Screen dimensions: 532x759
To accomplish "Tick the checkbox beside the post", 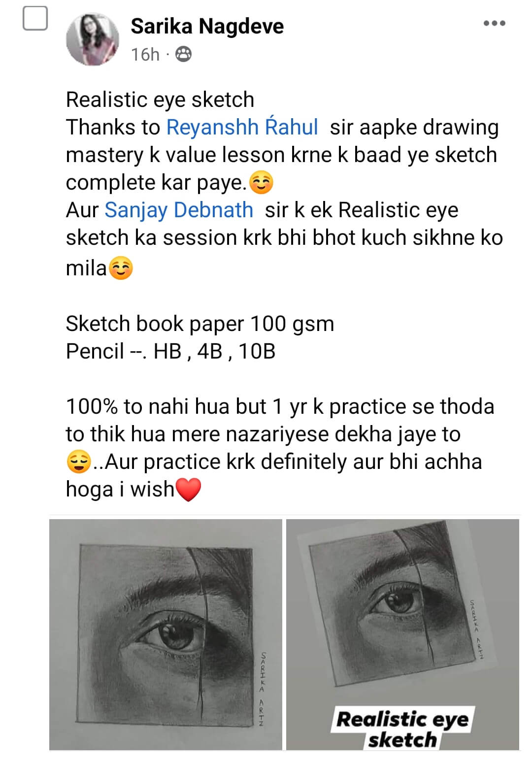I will [x=35, y=19].
